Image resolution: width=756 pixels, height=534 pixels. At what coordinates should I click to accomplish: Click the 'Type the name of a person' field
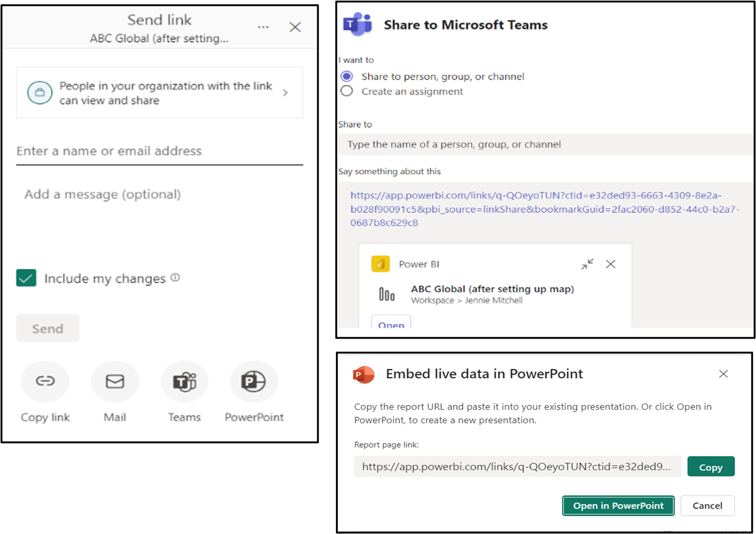coord(545,145)
